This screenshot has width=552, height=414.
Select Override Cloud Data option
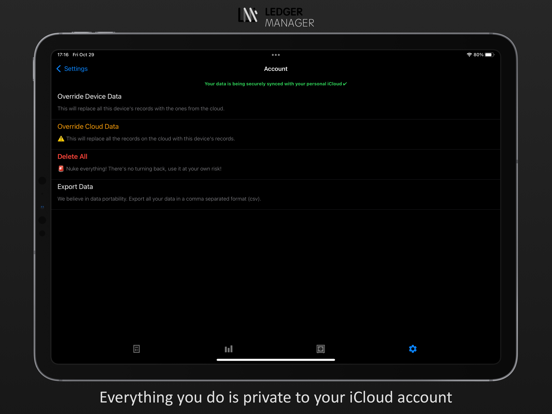tap(276, 133)
